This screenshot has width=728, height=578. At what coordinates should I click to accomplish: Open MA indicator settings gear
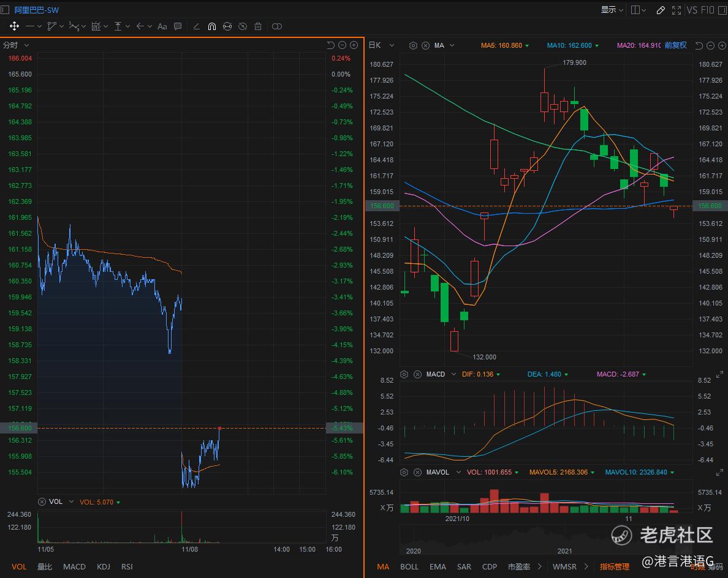(x=413, y=45)
